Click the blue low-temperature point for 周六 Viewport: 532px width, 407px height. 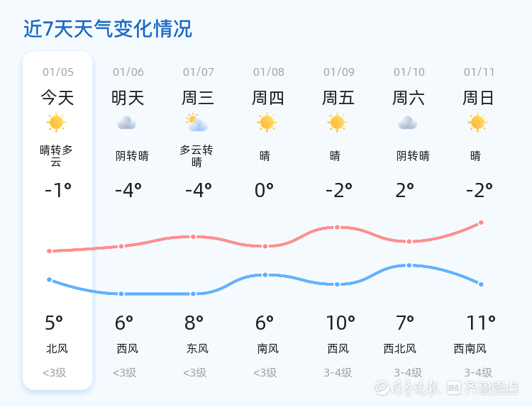[x=409, y=265]
